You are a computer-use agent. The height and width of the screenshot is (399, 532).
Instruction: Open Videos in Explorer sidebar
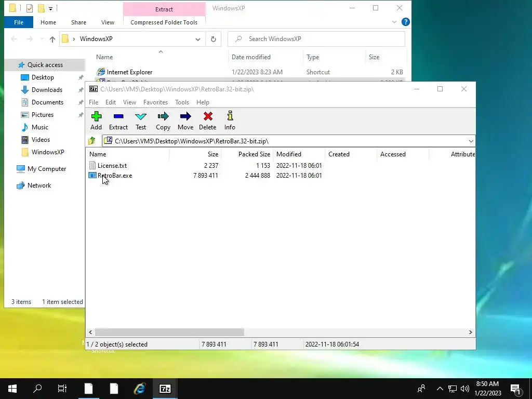(x=41, y=139)
